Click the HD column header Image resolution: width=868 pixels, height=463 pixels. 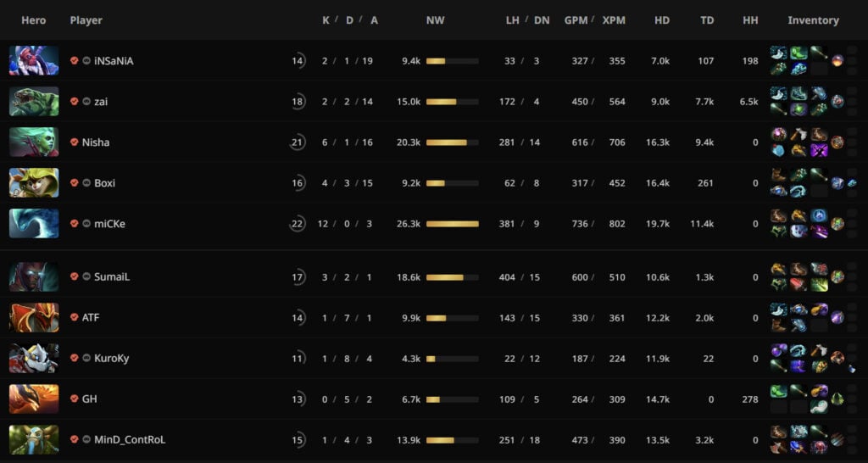(662, 20)
